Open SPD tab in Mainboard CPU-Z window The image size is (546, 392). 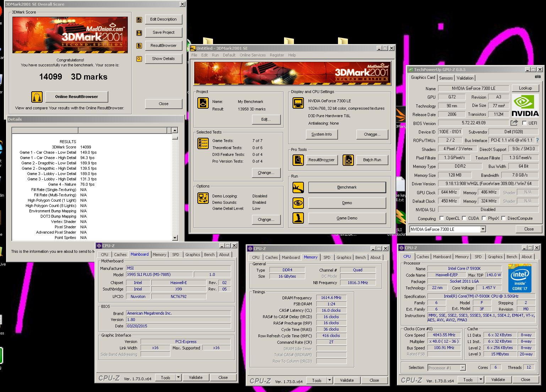(176, 255)
